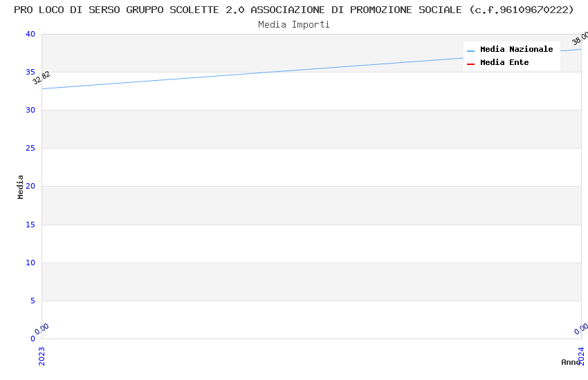Click the 0.00 label at year 2024
This screenshot has width=588, height=380.
[581, 329]
